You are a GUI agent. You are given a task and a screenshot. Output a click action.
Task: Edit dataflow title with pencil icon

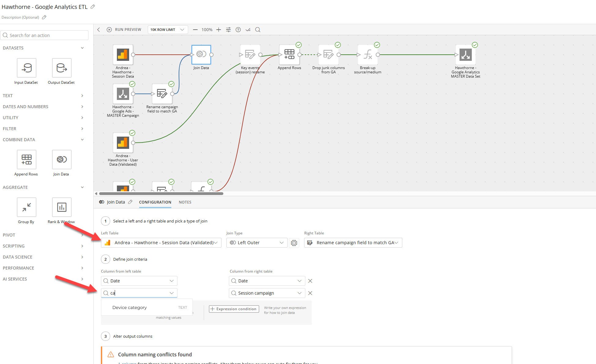click(93, 7)
